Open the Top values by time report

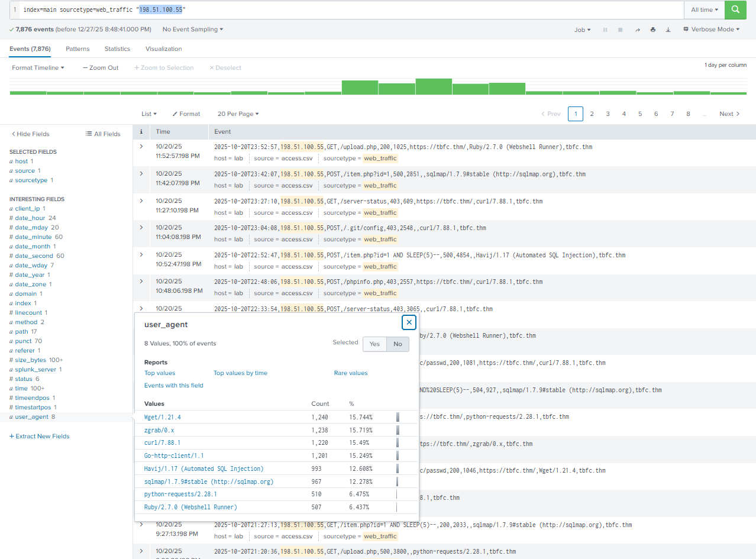pyautogui.click(x=240, y=373)
